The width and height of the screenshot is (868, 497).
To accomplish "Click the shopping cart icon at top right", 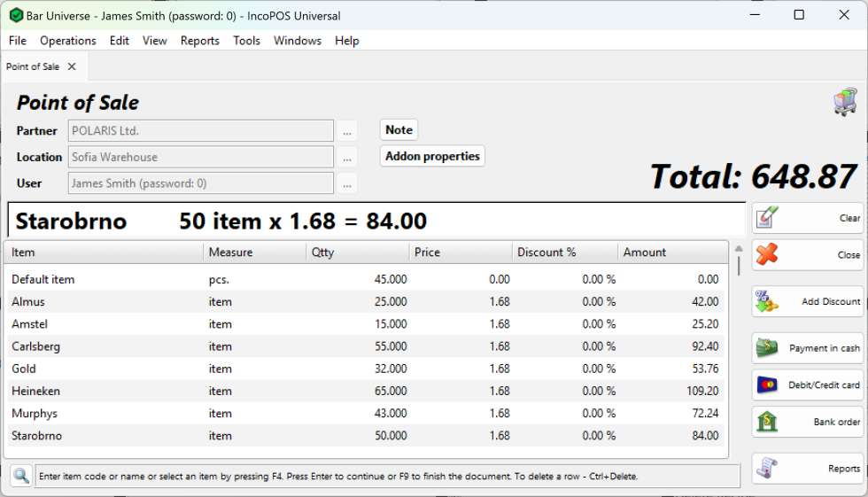I will tap(845, 102).
